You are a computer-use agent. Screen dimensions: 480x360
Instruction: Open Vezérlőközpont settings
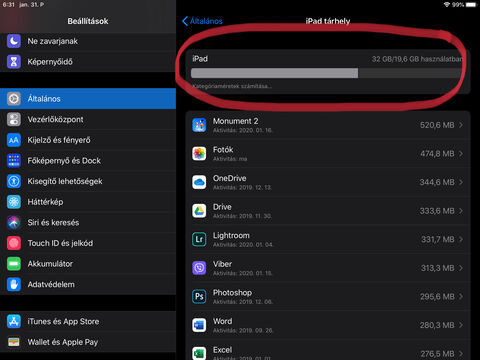pyautogui.click(x=88, y=119)
